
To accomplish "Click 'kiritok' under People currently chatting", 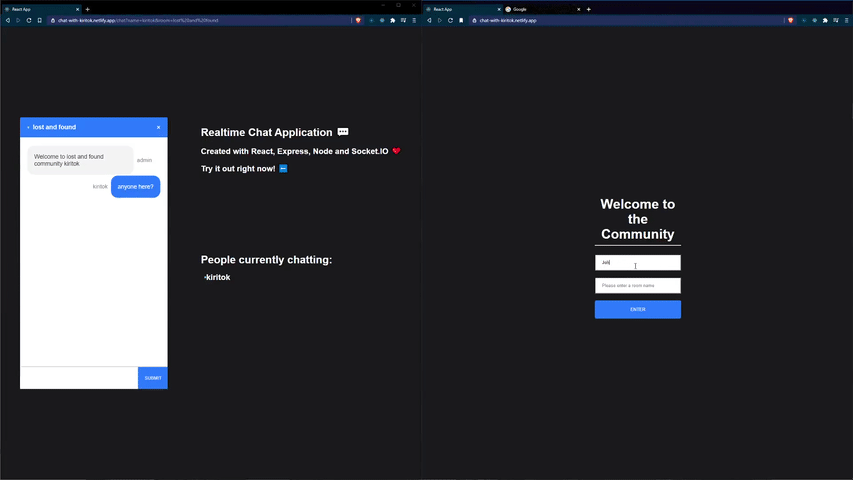I will pos(218,278).
